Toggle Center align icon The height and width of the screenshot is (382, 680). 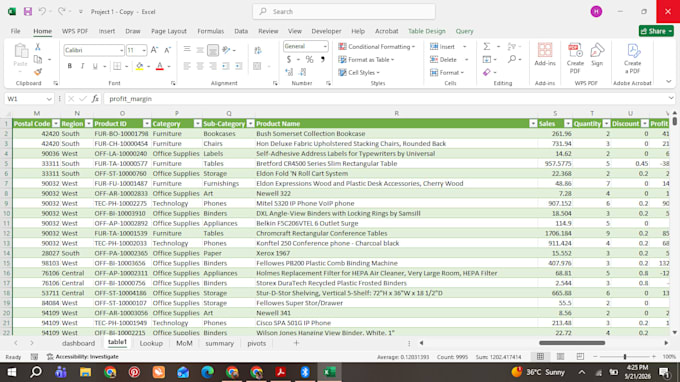click(x=200, y=66)
